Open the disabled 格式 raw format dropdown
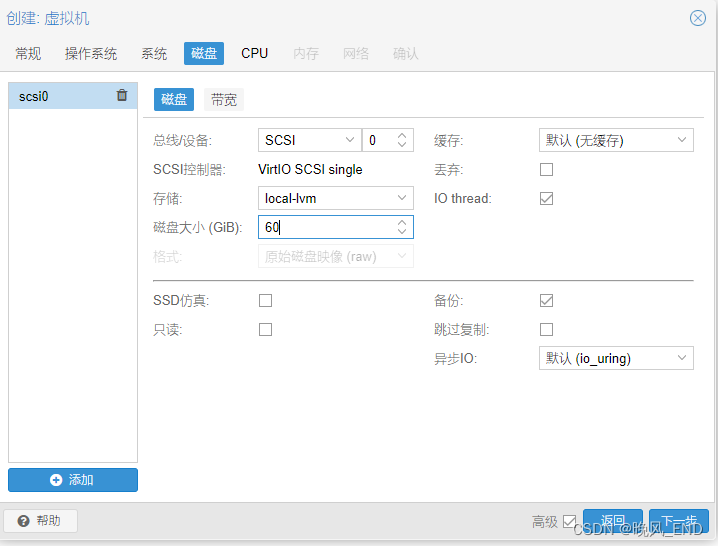718x546 pixels. (402, 256)
